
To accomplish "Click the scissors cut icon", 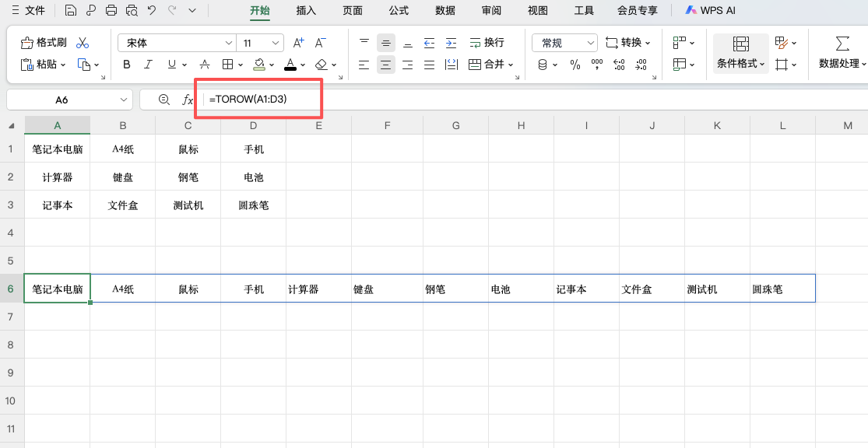I will coord(83,42).
